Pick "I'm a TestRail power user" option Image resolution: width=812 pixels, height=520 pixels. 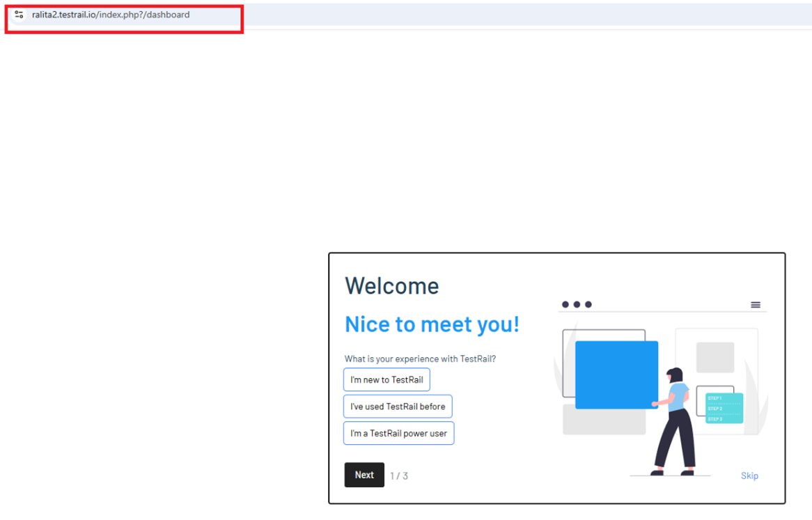point(399,434)
